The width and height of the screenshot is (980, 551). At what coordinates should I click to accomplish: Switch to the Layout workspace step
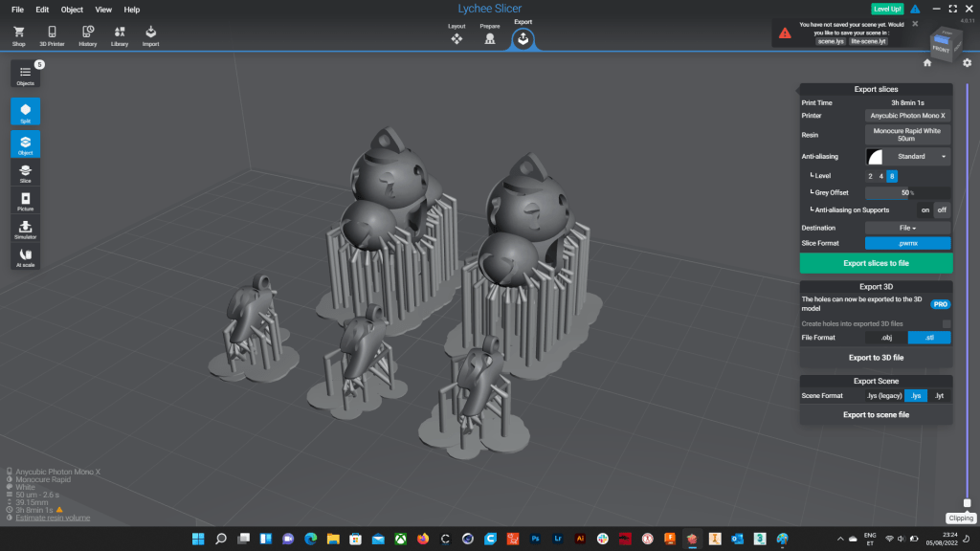[457, 36]
